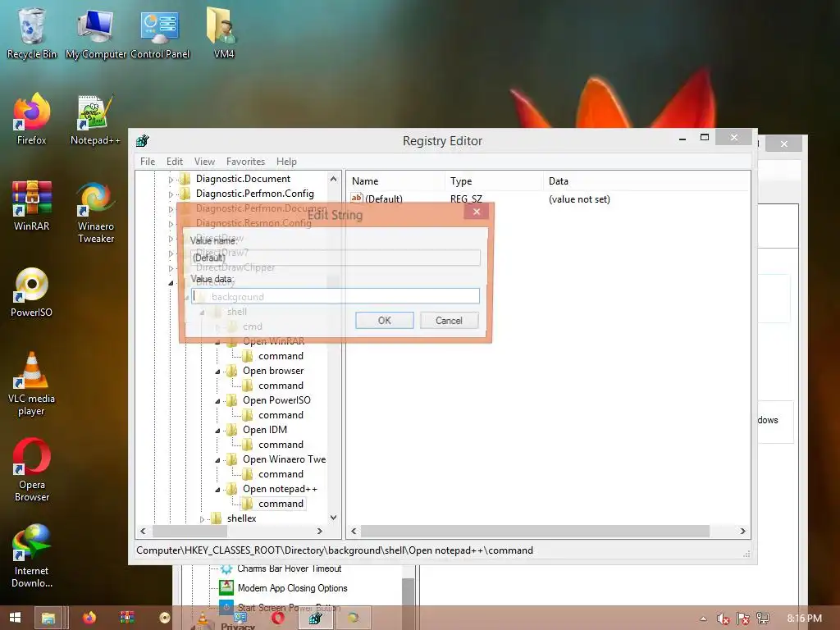Launch Opera from the taskbar

[277, 619]
